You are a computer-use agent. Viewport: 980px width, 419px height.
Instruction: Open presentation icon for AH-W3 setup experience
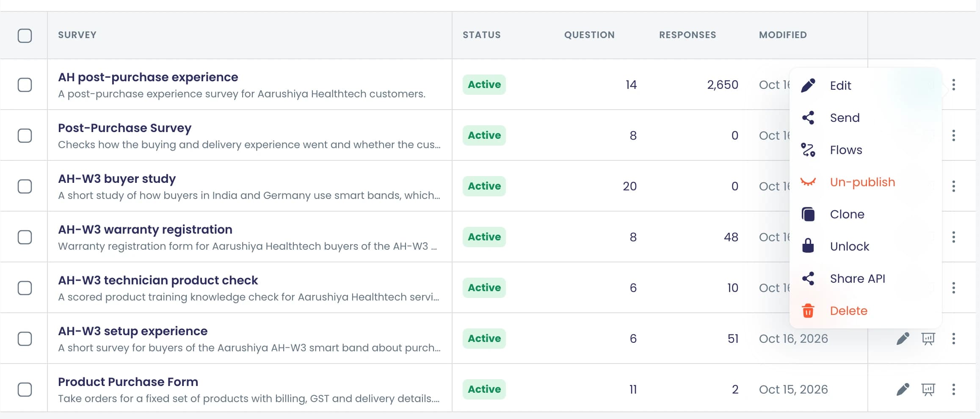click(928, 339)
